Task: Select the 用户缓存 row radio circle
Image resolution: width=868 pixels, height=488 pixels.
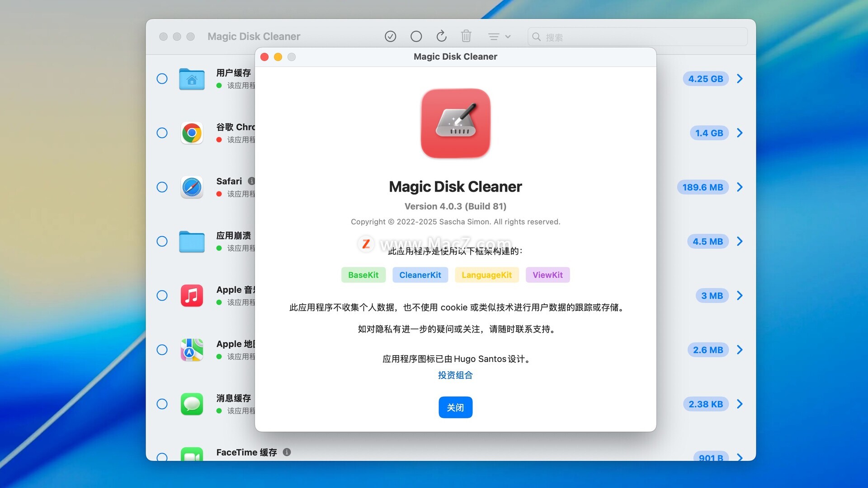Action: (162, 79)
